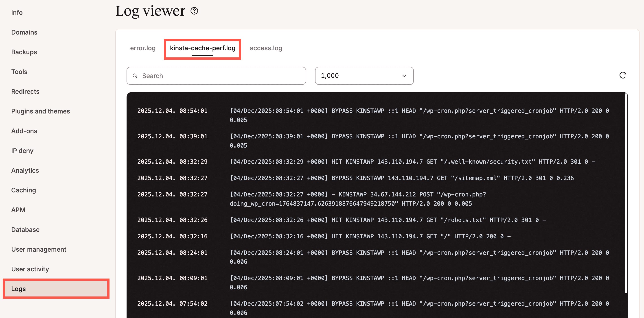
Task: Open the Domains section
Action: pyautogui.click(x=24, y=32)
